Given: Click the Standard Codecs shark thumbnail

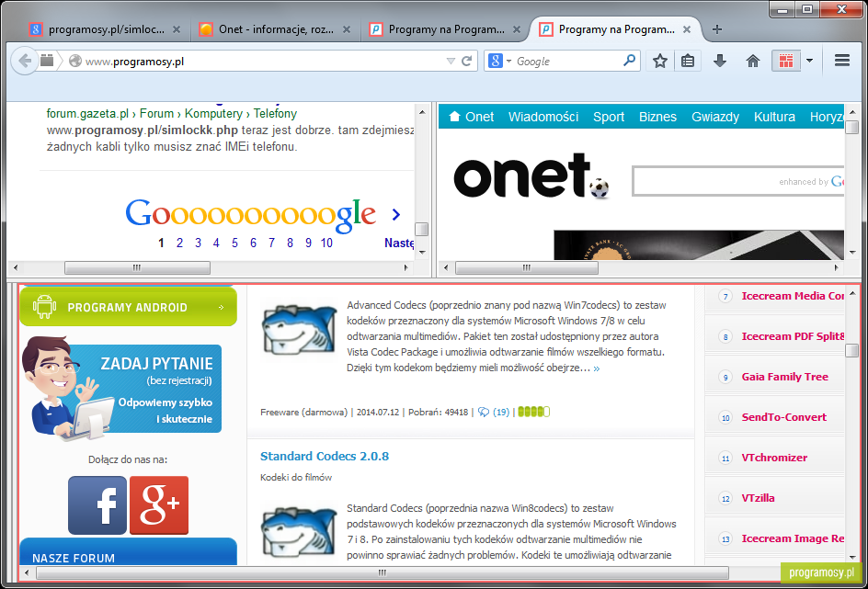Looking at the screenshot, I should [299, 531].
